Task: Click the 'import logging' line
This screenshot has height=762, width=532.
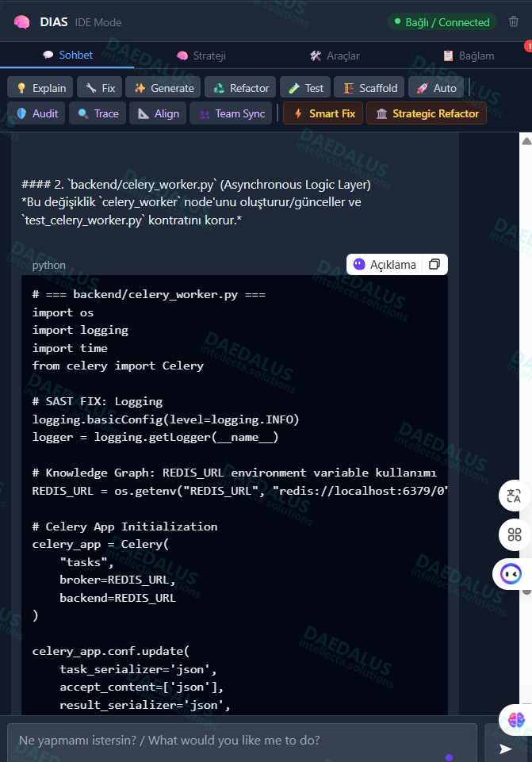Action: point(80,330)
